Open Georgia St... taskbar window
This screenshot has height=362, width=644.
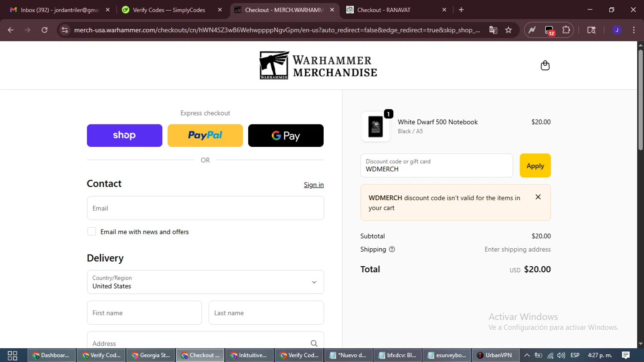[x=151, y=356]
